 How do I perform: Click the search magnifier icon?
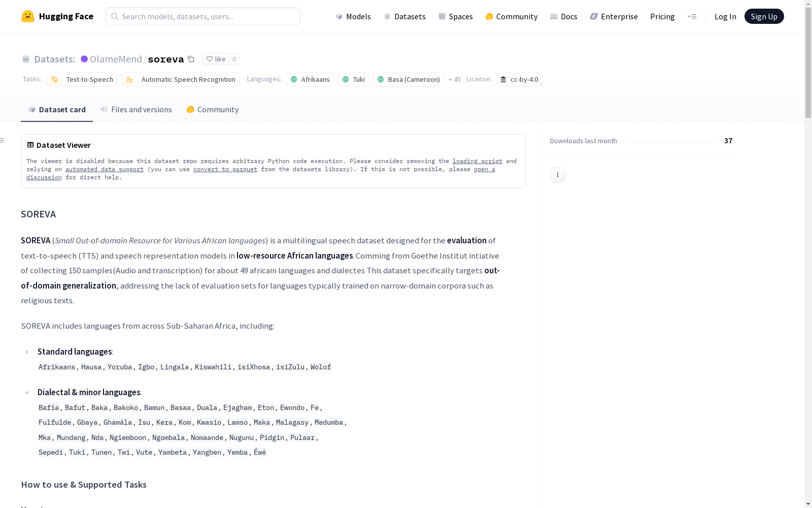[x=115, y=16]
